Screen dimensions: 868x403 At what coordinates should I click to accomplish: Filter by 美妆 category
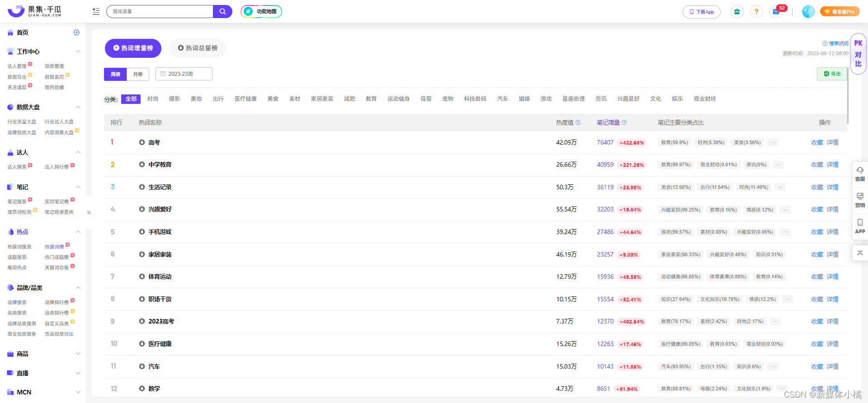click(x=196, y=99)
